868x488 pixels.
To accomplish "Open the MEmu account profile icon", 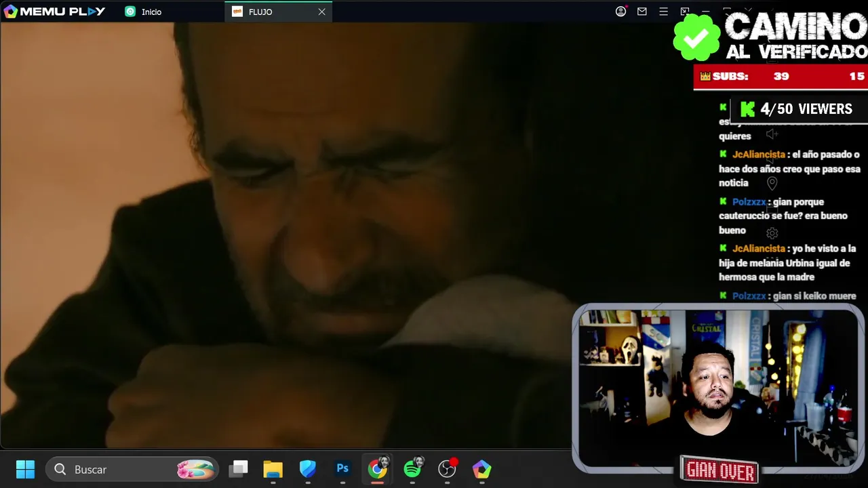I will coord(620,12).
